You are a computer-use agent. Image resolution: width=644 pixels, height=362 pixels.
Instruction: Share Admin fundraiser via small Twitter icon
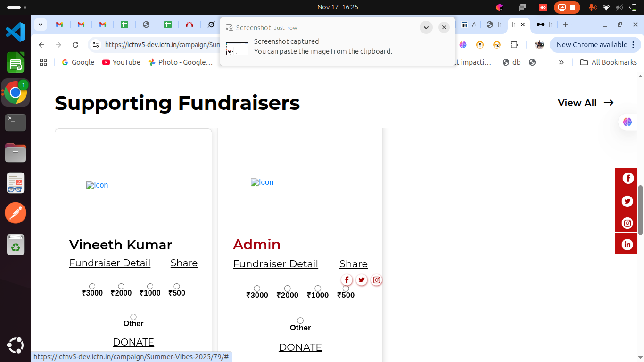point(362,280)
